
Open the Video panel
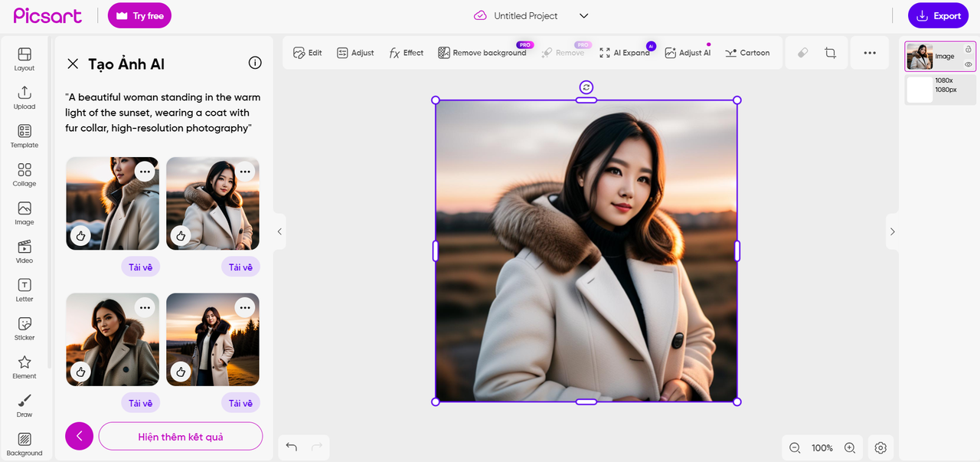coord(24,251)
